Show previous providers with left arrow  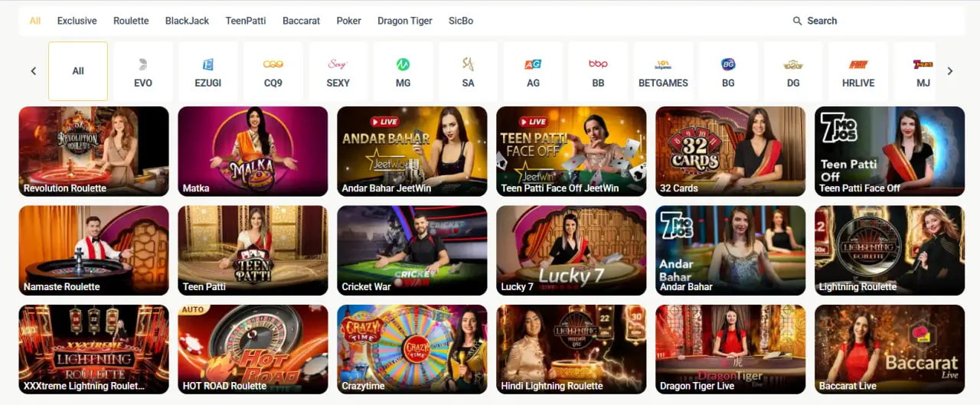[x=34, y=71]
